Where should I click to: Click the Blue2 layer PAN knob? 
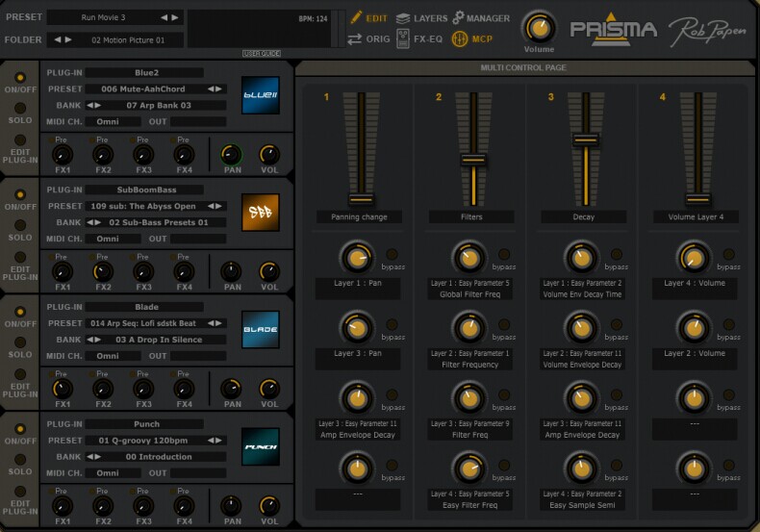(x=231, y=154)
